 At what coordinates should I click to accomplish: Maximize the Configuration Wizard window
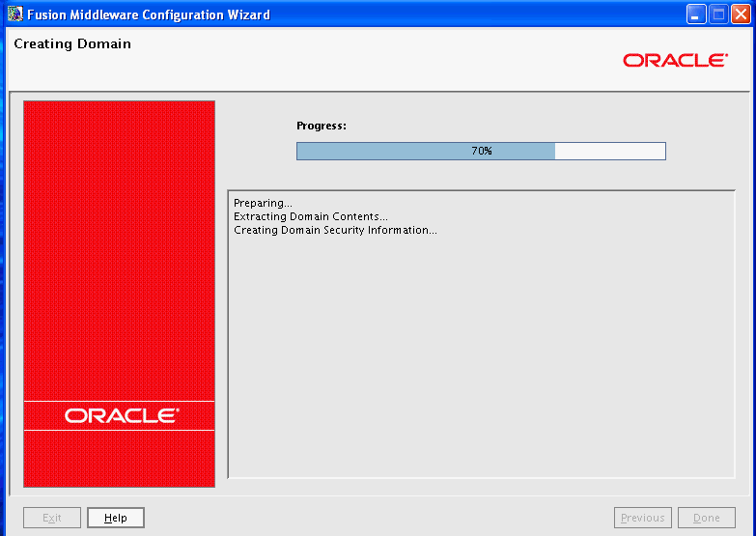(x=718, y=14)
